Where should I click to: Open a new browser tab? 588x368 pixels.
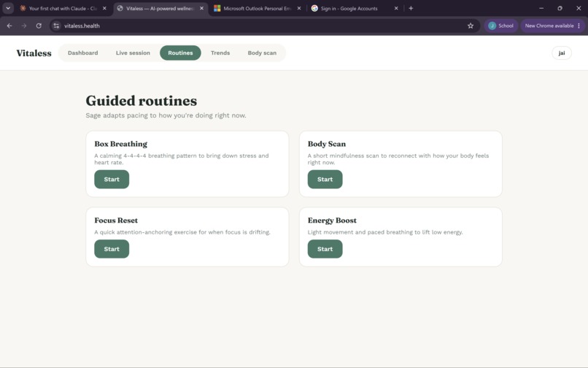pos(411,8)
